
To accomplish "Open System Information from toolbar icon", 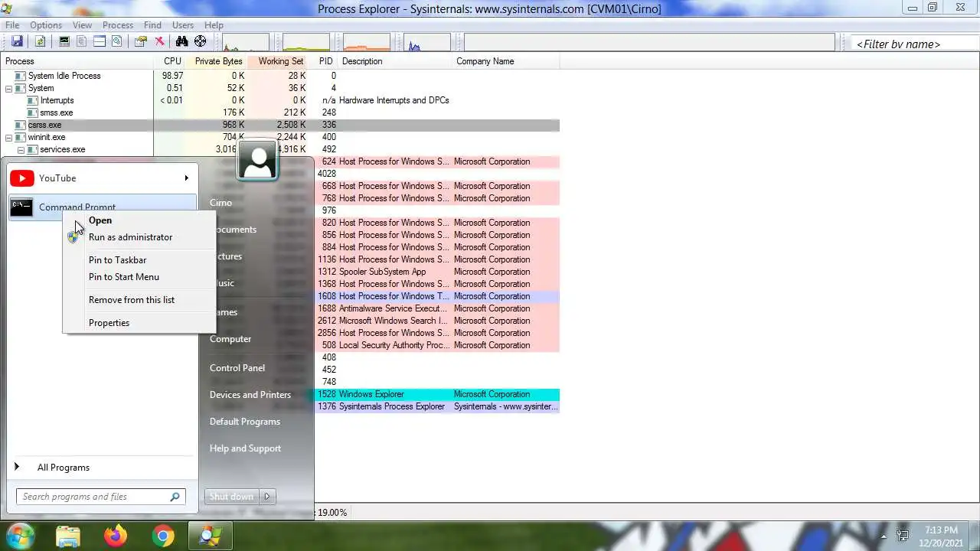I will (64, 42).
